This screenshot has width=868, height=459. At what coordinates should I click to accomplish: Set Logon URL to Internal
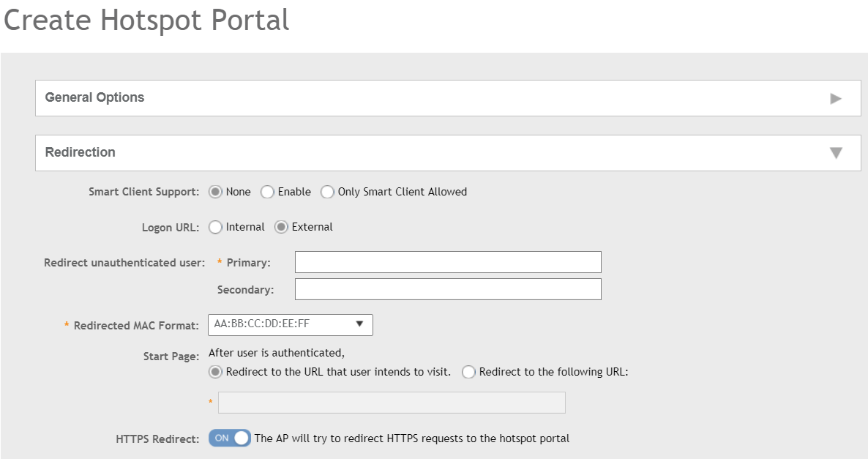216,227
